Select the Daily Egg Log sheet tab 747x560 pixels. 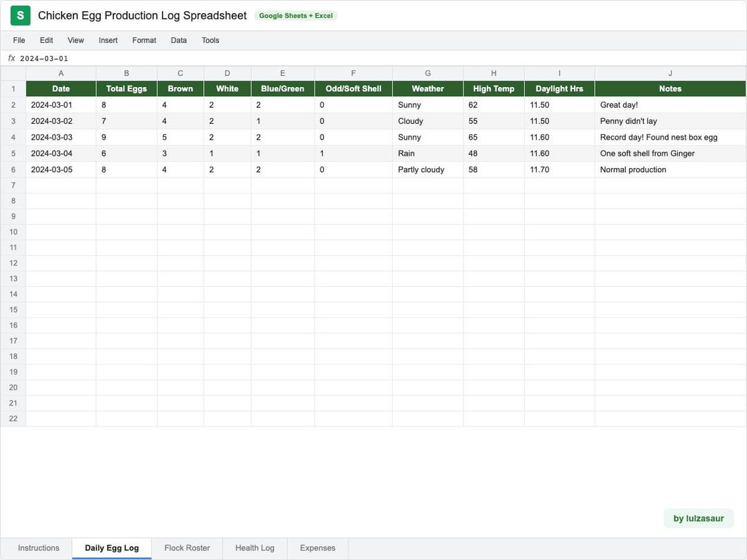click(x=112, y=548)
